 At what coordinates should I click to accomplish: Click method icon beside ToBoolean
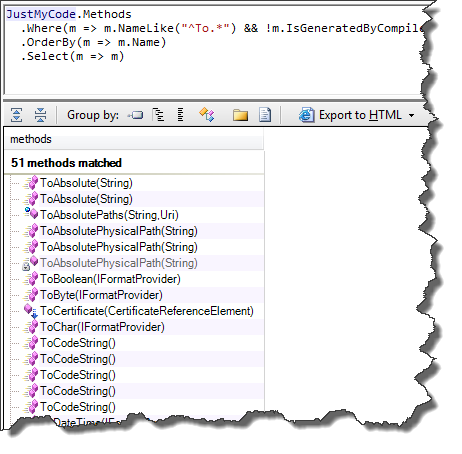[x=31, y=279]
